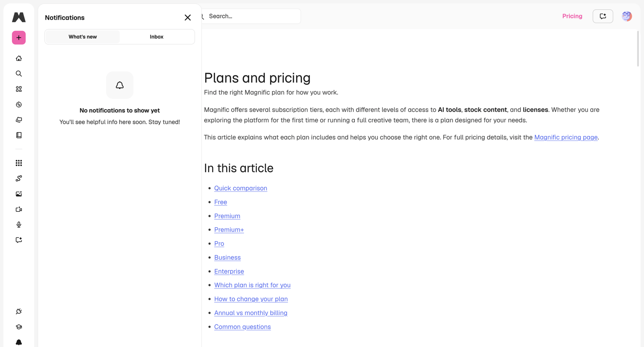Open How to change your plan

click(251, 299)
